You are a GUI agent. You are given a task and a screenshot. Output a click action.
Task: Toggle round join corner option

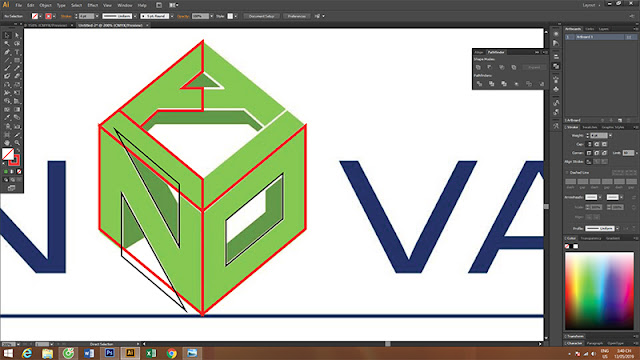pos(596,153)
